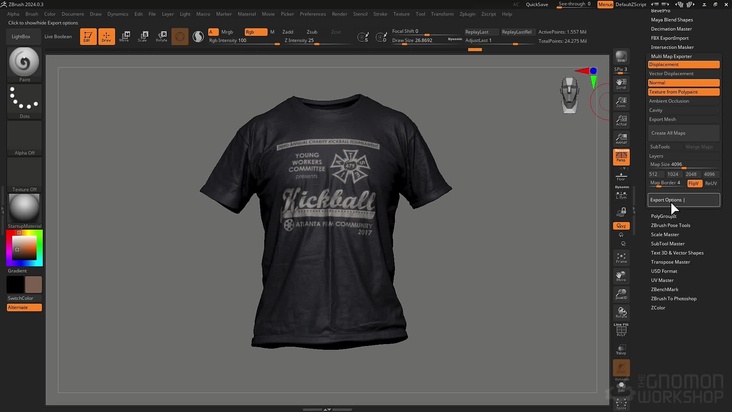732x412 pixels.
Task: Pick a color in the color picker
Action: [x=24, y=248]
